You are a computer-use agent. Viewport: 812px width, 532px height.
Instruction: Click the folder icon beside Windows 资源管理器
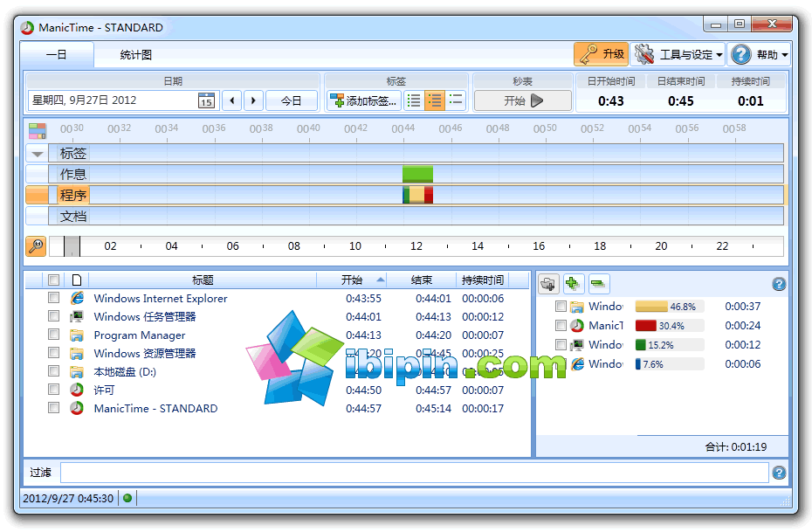(77, 353)
